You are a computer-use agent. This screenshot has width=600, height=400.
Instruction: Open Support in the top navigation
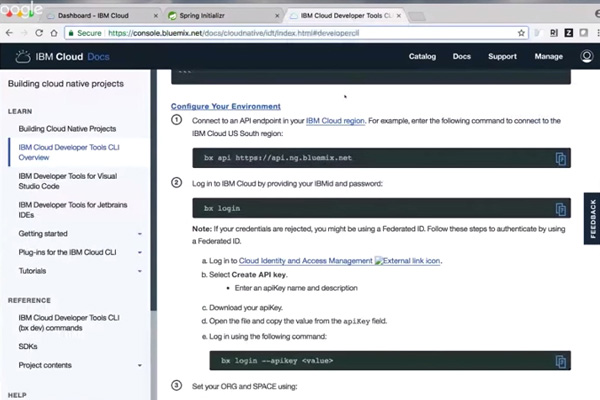(502, 56)
